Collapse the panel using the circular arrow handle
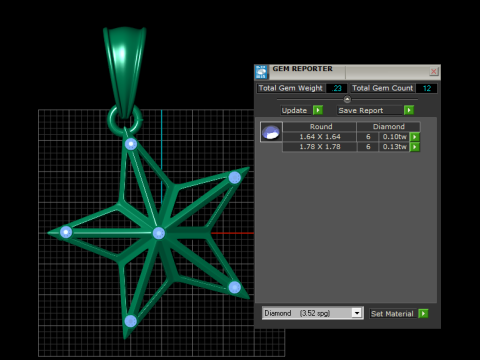The height and width of the screenshot is (360, 480). (x=347, y=99)
